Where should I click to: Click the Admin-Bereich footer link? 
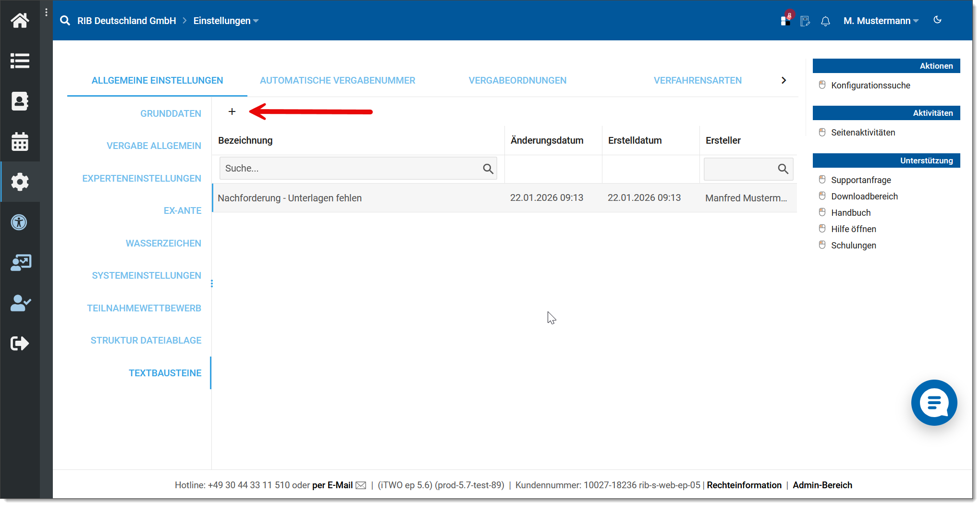coord(822,485)
